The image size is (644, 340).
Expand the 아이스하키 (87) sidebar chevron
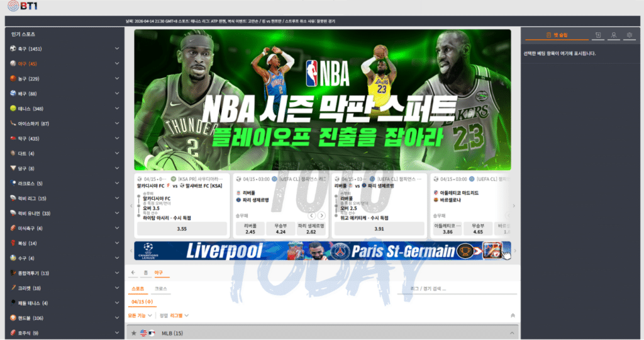point(117,123)
